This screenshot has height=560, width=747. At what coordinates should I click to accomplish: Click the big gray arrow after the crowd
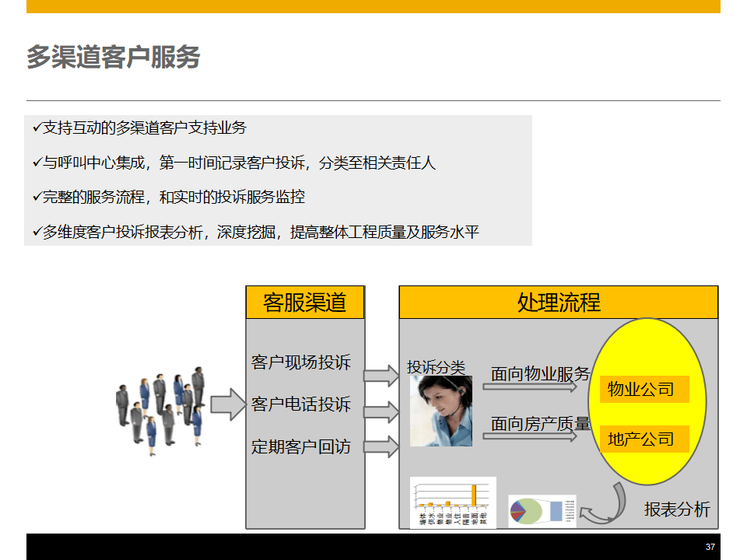pyautogui.click(x=226, y=404)
